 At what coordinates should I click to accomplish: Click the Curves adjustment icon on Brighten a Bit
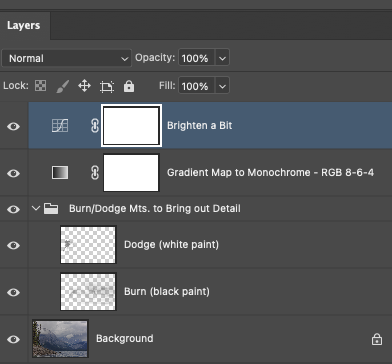(x=60, y=126)
